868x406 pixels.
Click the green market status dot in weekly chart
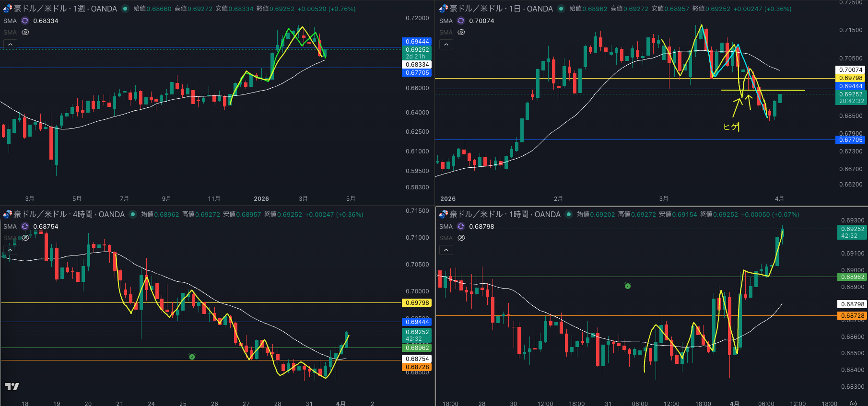pyautogui.click(x=125, y=9)
